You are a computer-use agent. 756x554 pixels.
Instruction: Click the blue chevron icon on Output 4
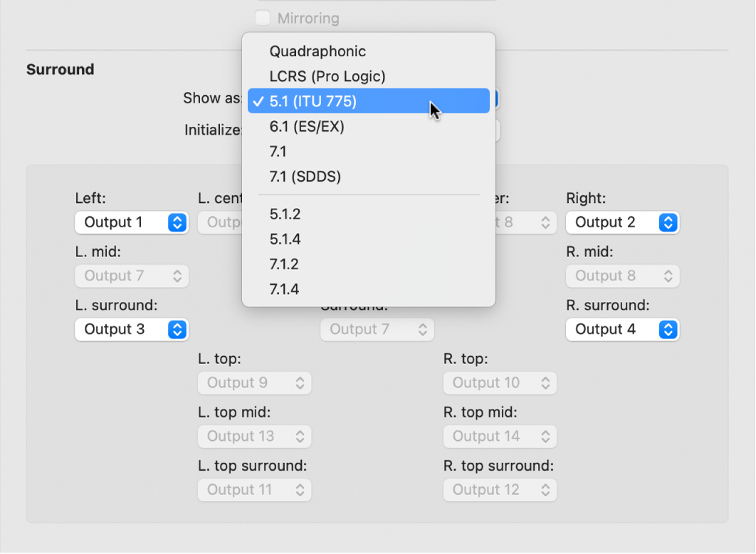[x=668, y=329]
